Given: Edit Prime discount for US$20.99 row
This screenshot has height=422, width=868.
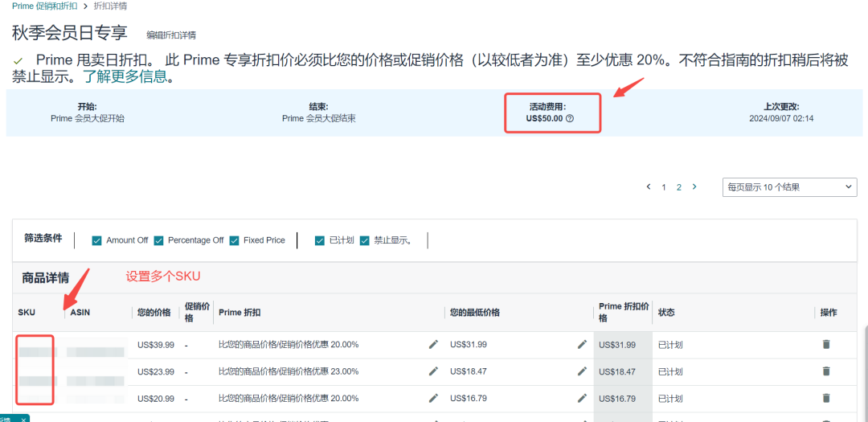Looking at the screenshot, I should tap(433, 398).
